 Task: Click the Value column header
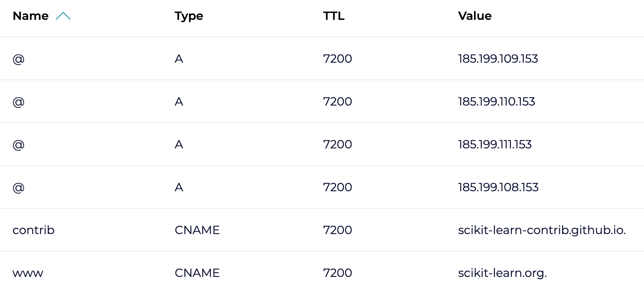coord(475,16)
